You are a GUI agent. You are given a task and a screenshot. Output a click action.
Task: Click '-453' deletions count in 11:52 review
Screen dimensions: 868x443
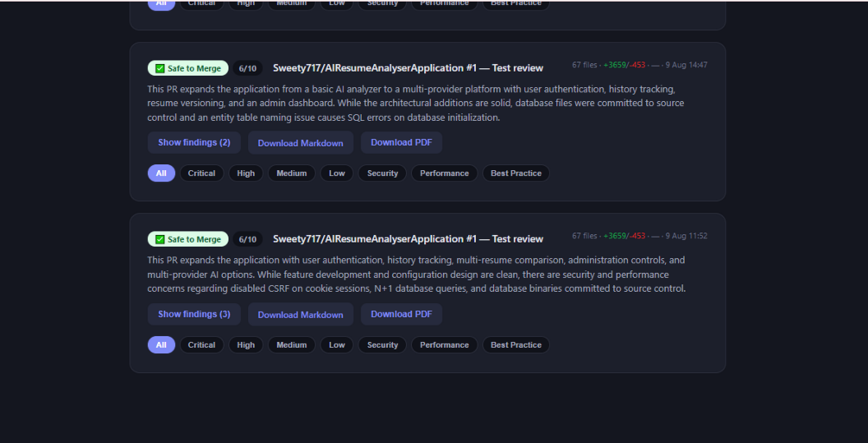[637, 236]
